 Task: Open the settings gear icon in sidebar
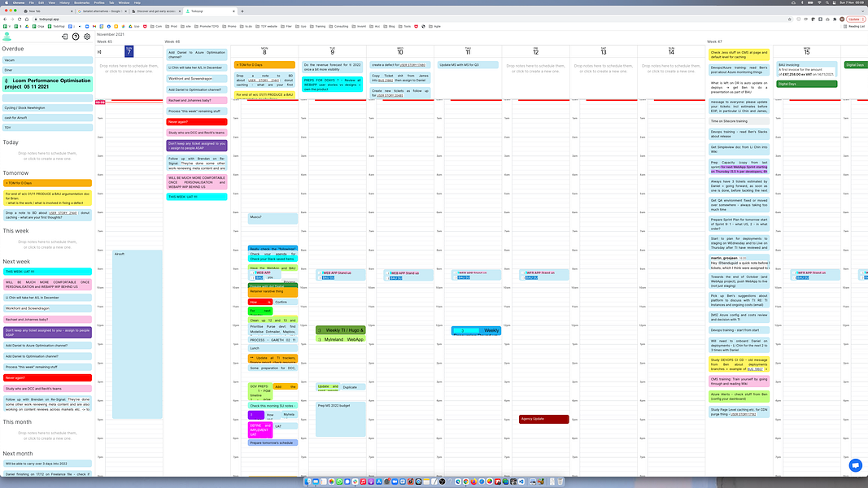[87, 37]
